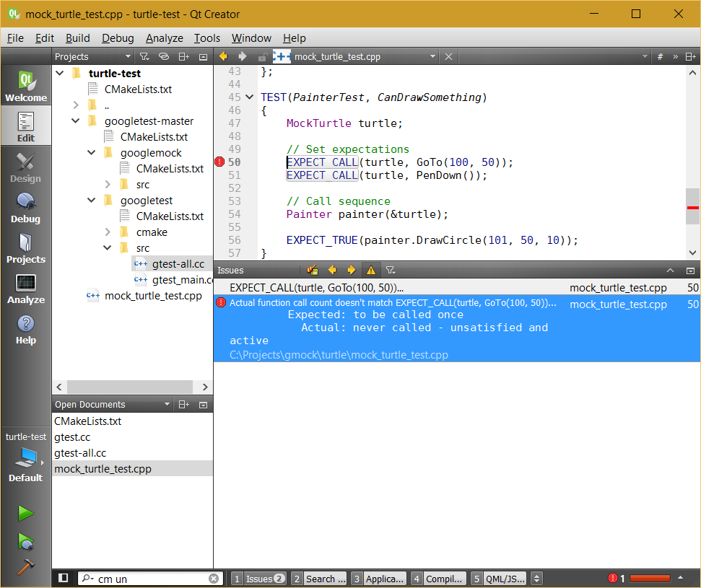Open Debug mode
Image resolution: width=701 pixels, height=588 pixels.
pyautogui.click(x=26, y=207)
